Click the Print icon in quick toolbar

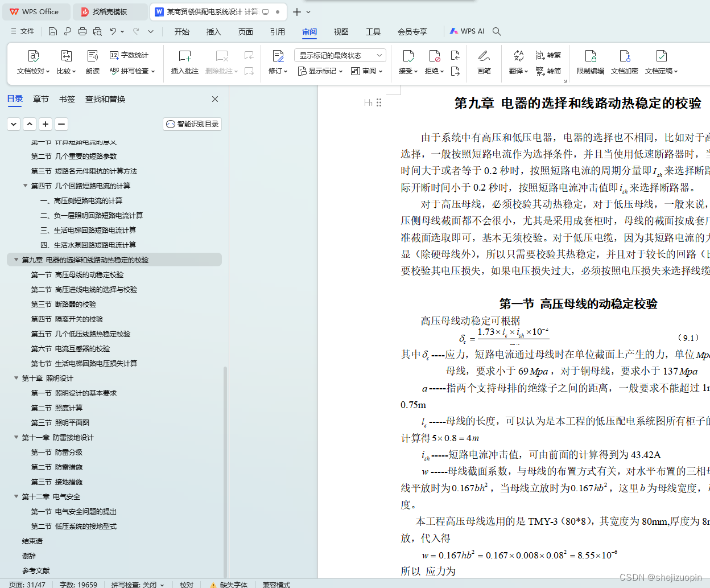[x=82, y=31]
